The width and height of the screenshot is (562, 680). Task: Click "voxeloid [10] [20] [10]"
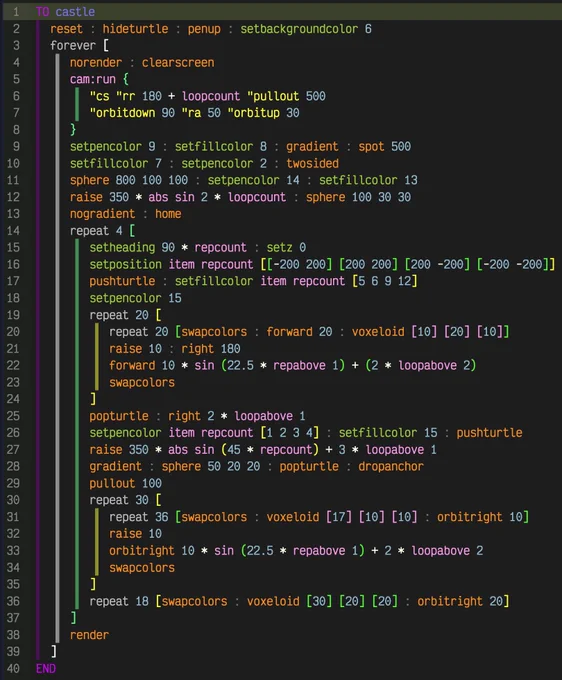427,332
